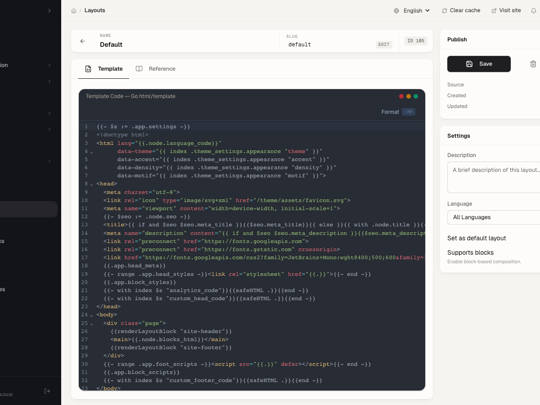Viewport: 540px width, 405px height.
Task: Click the home icon in breadcrumb
Action: pos(74,11)
